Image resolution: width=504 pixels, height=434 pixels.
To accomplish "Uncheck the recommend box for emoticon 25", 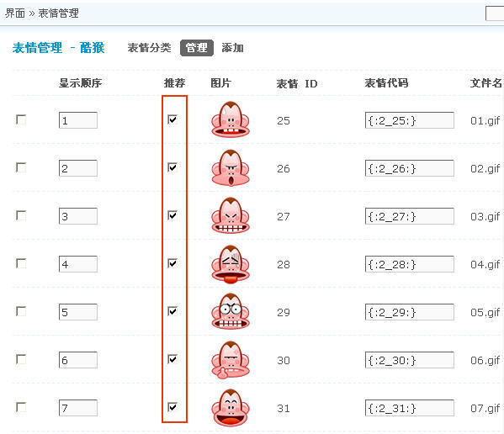I will pyautogui.click(x=172, y=119).
